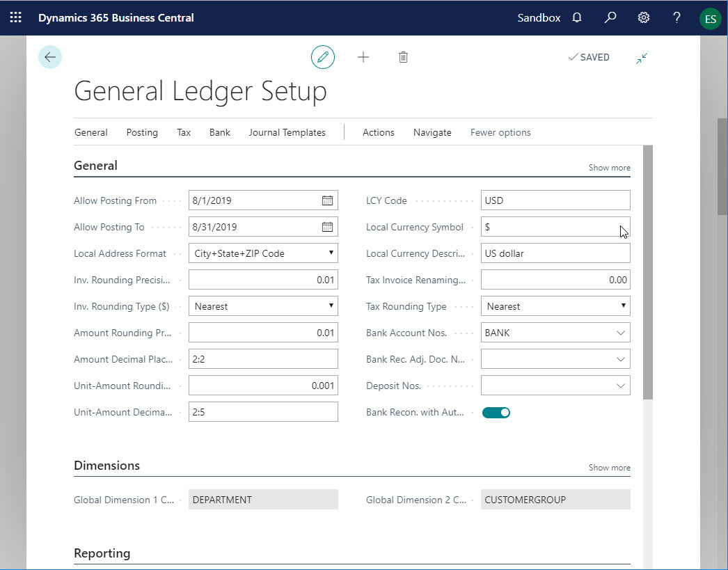Open the Actions menu
The width and height of the screenshot is (728, 570).
click(379, 132)
